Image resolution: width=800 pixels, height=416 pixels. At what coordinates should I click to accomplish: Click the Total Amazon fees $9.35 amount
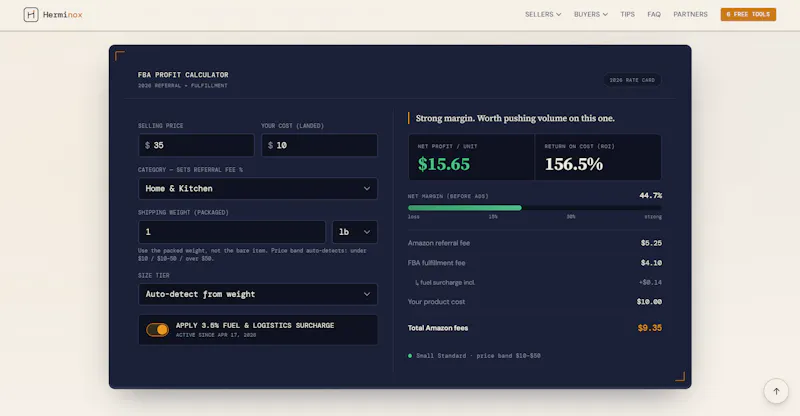[649, 328]
